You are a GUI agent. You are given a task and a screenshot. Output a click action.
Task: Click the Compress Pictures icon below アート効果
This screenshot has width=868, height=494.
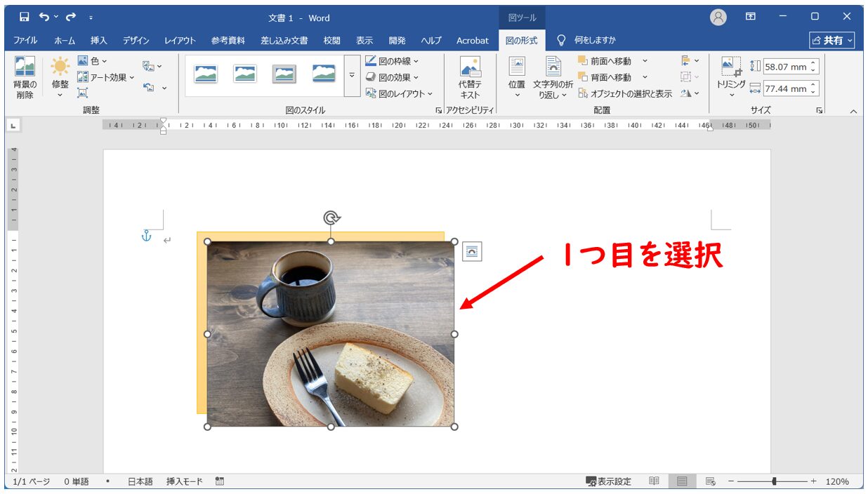(83, 93)
